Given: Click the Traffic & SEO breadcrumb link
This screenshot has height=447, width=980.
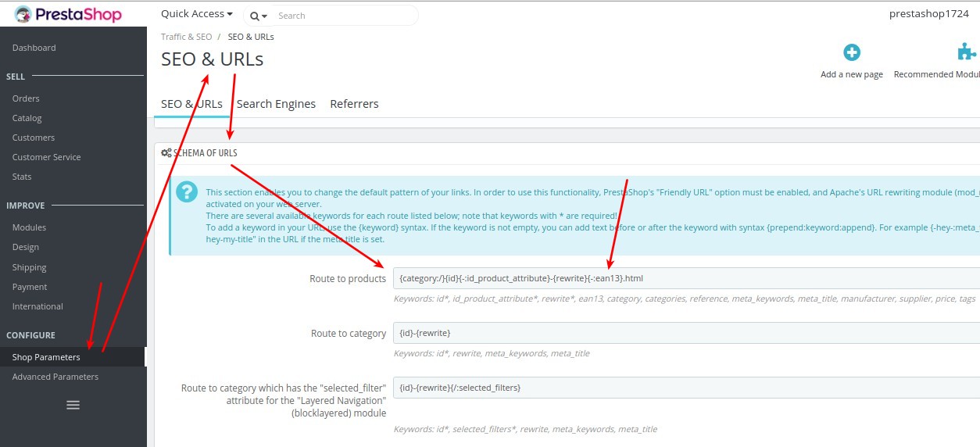Looking at the screenshot, I should [186, 37].
